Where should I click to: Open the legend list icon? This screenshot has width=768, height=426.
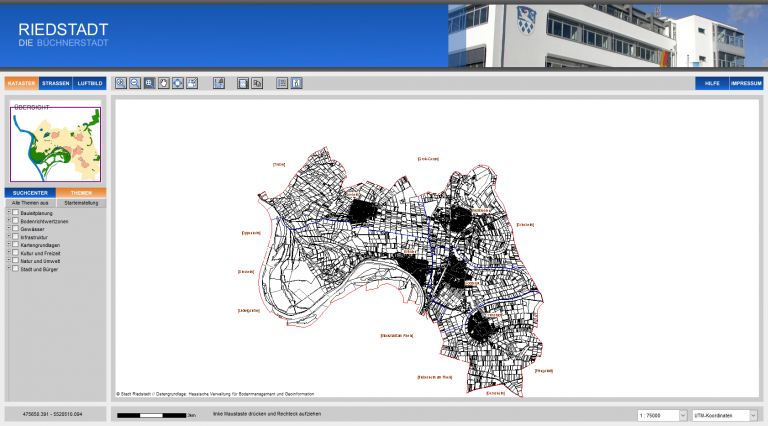(282, 83)
